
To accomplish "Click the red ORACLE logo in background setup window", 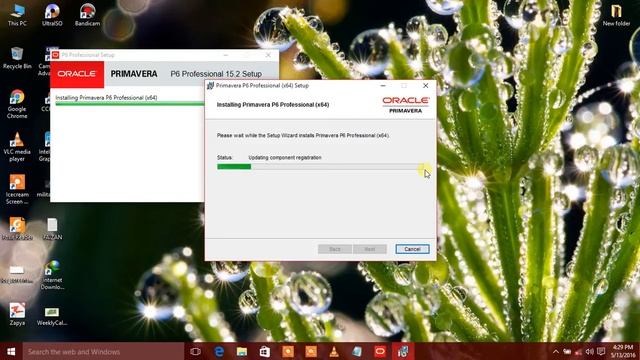I will [77, 74].
